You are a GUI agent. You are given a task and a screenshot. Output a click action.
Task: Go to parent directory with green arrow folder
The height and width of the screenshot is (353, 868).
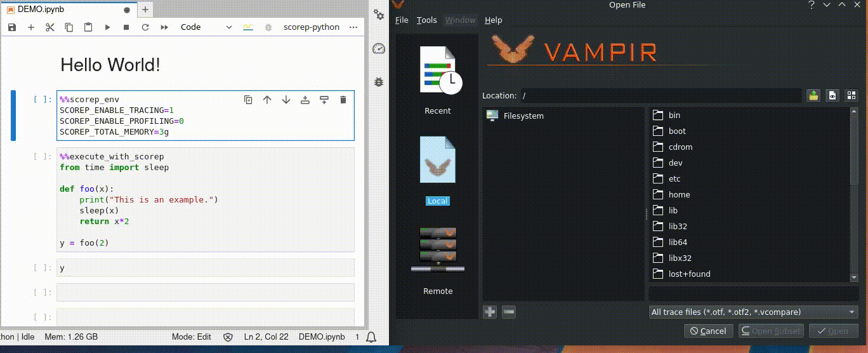coord(813,96)
